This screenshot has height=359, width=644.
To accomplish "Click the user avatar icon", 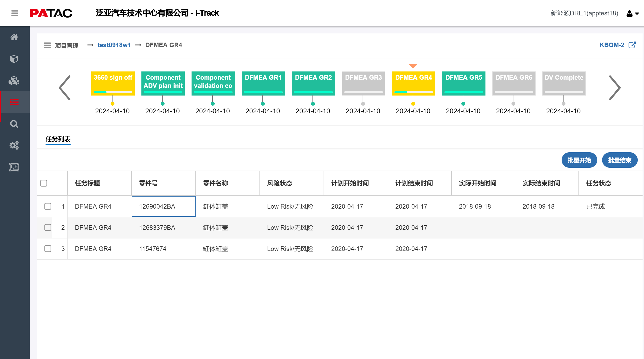I will (x=629, y=13).
